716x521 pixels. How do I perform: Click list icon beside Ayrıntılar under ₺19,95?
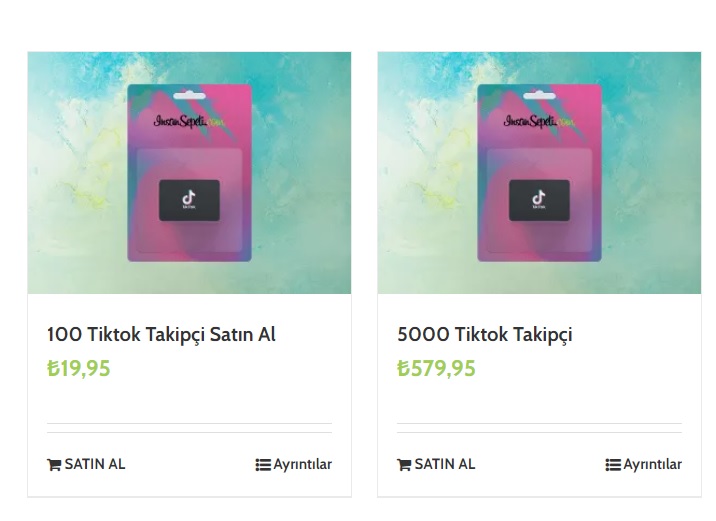263,465
